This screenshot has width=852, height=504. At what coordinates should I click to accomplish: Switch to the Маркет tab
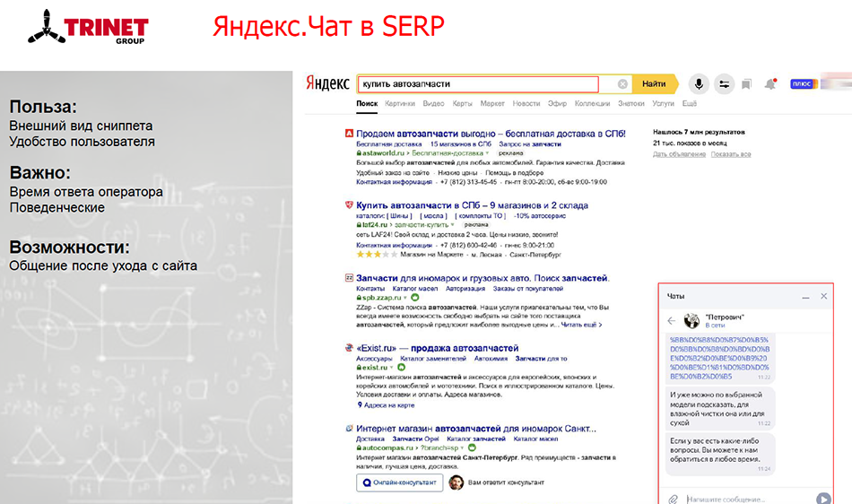click(x=492, y=103)
